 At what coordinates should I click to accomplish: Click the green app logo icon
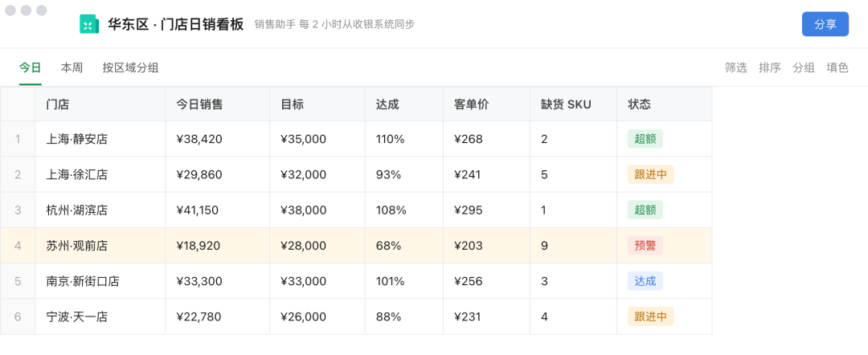tap(88, 24)
